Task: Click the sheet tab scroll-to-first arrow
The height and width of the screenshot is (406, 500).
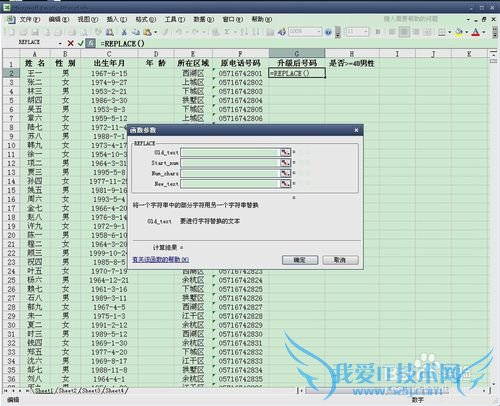Action: coord(6,390)
